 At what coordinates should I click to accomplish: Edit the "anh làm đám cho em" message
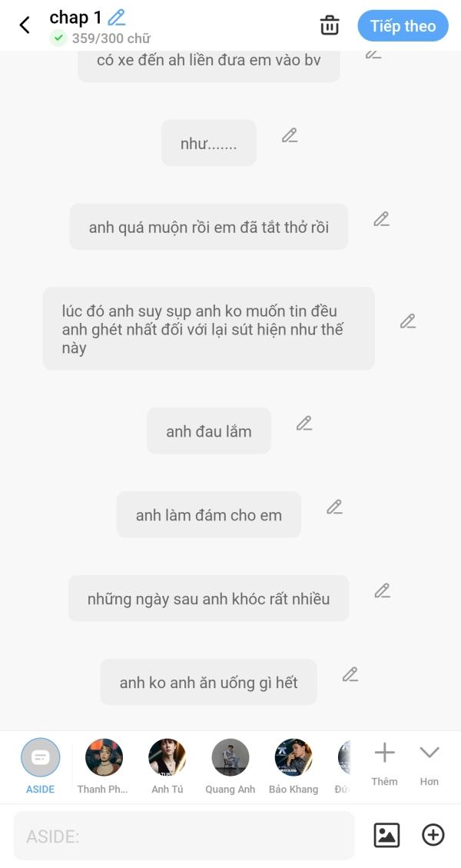(x=334, y=507)
